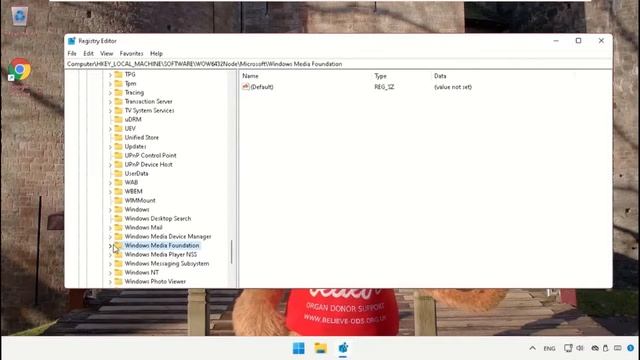Click the Registry Editor taskbar icon
Viewport: 640px width, 360px height.
click(343, 348)
